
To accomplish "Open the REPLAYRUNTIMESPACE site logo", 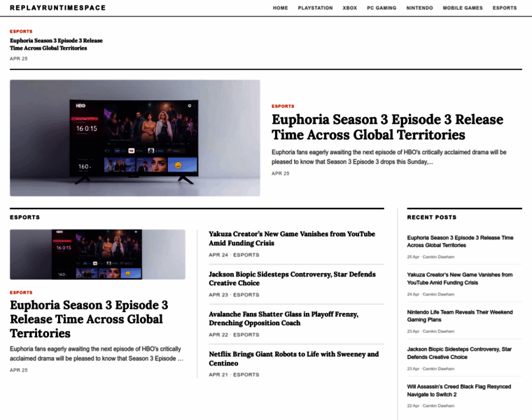I will [x=57, y=8].
